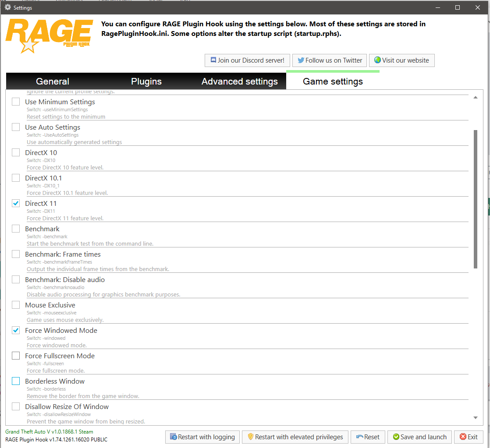Image resolution: width=490 pixels, height=448 pixels.
Task: Click 'Switch: -windowed' text
Action: 46,338
